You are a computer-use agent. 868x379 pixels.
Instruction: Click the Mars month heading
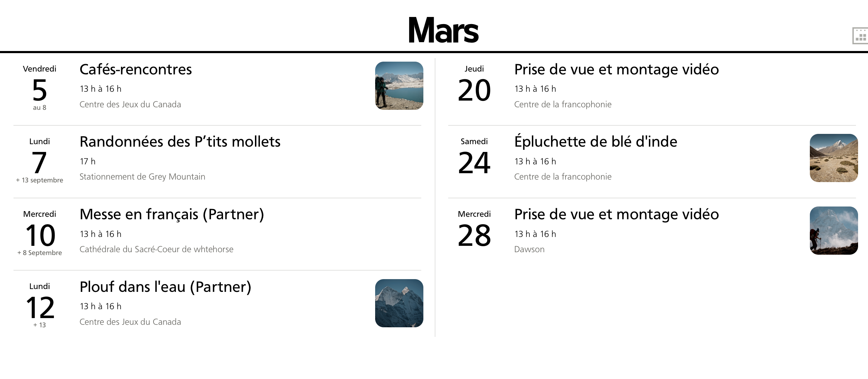443,30
